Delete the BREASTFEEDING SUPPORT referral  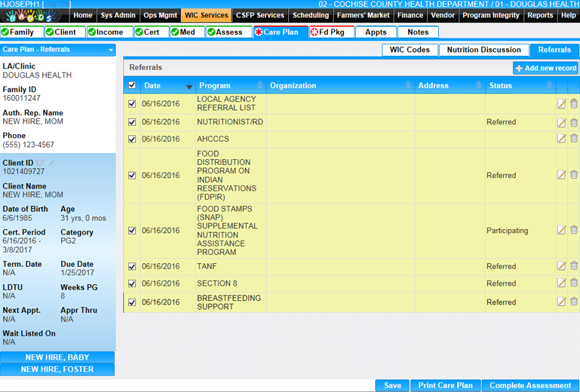click(574, 302)
